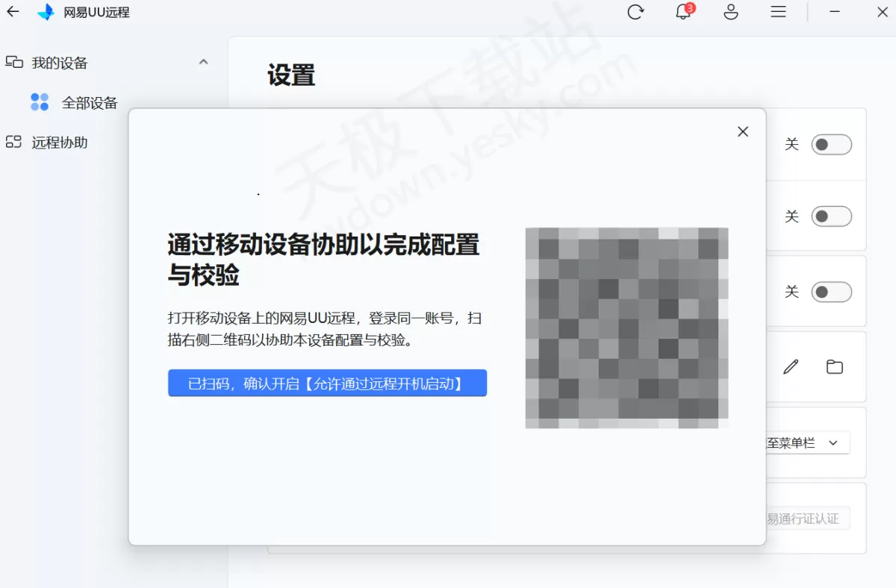Click 已扫码，确认开启 blue button

[327, 384]
